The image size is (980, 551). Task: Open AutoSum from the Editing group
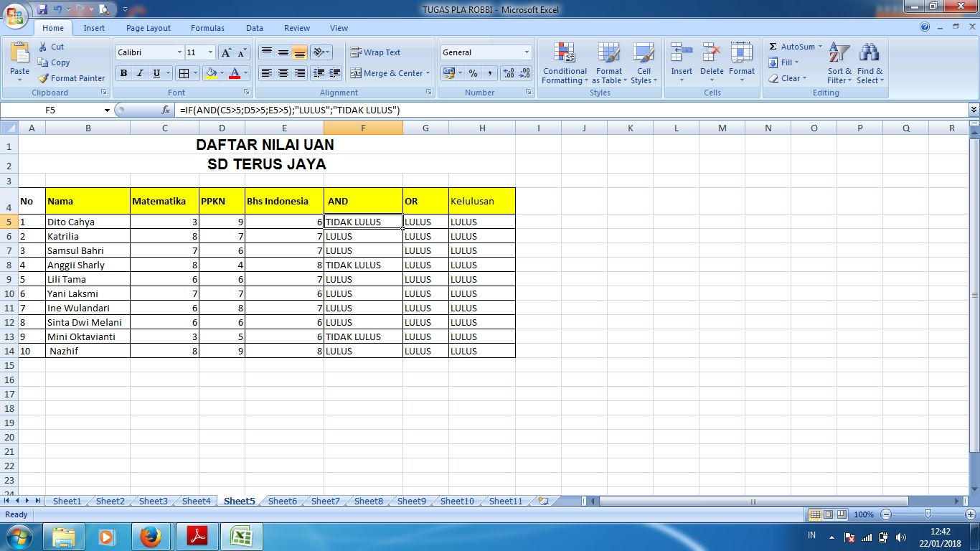[x=792, y=46]
